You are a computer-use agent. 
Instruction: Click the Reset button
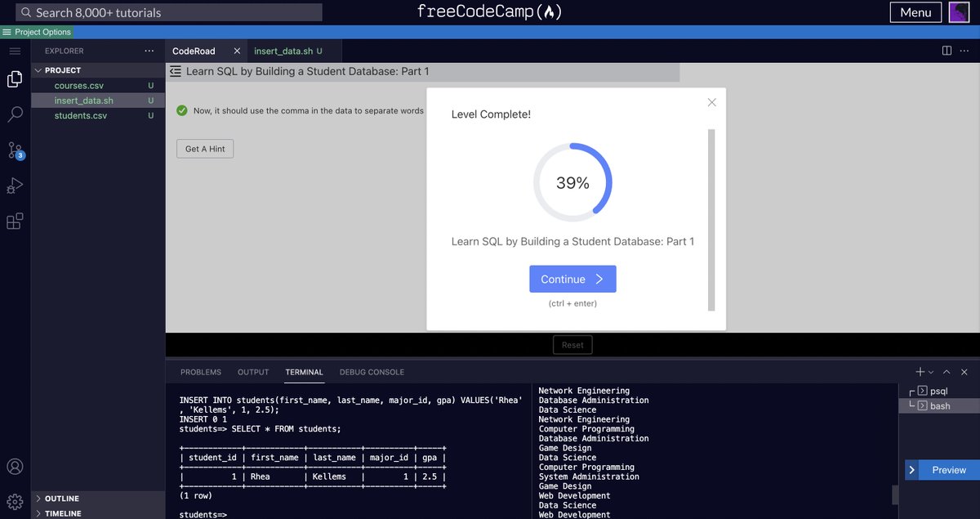pyautogui.click(x=572, y=345)
